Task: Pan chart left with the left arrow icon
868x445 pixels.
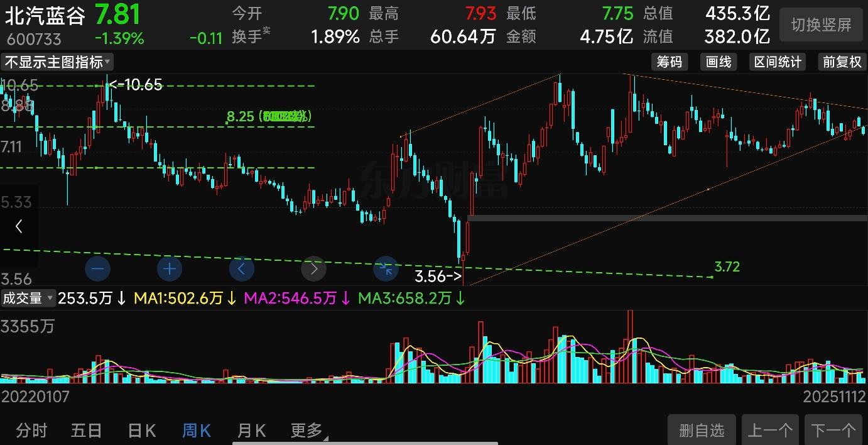Action: tap(242, 270)
